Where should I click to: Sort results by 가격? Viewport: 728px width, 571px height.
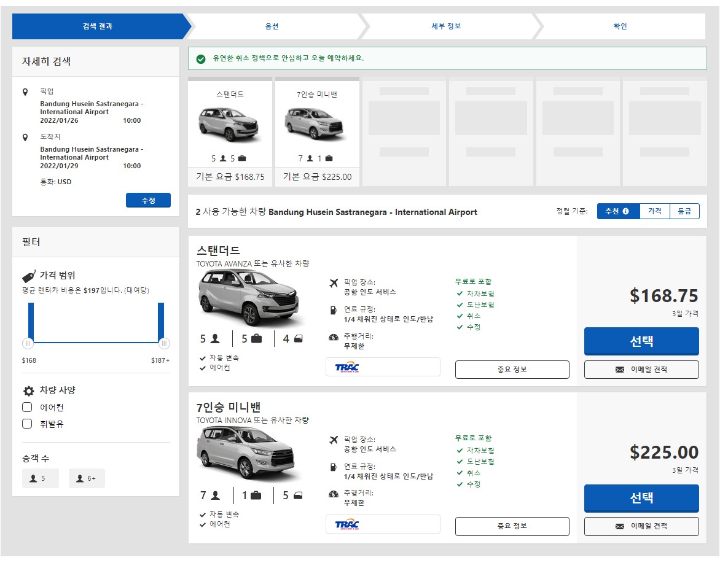pyautogui.click(x=654, y=211)
